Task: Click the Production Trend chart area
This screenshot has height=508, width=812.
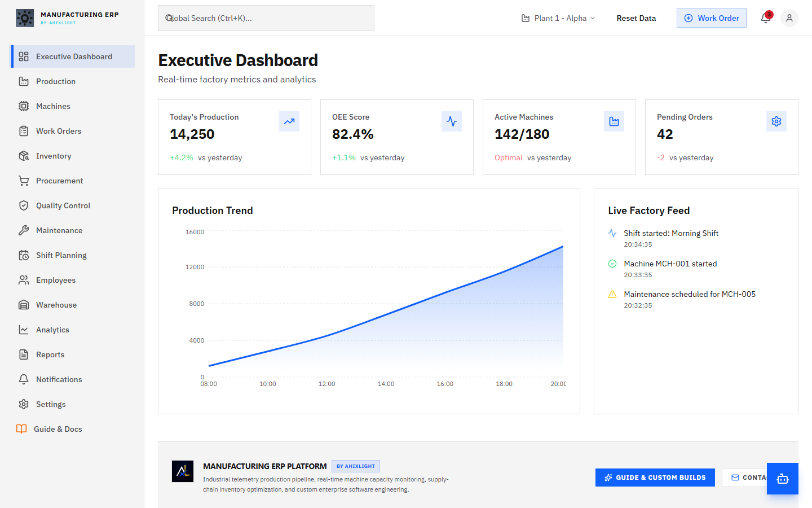Action: tap(386, 305)
